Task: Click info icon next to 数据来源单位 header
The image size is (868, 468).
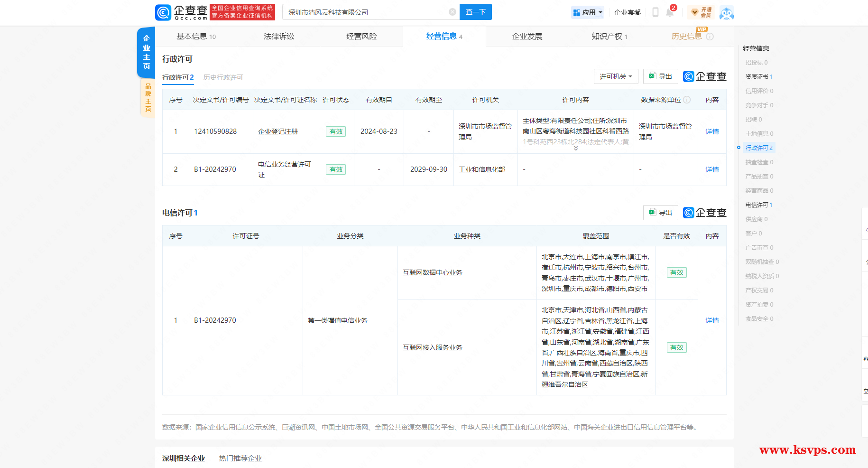Action: 687,100
